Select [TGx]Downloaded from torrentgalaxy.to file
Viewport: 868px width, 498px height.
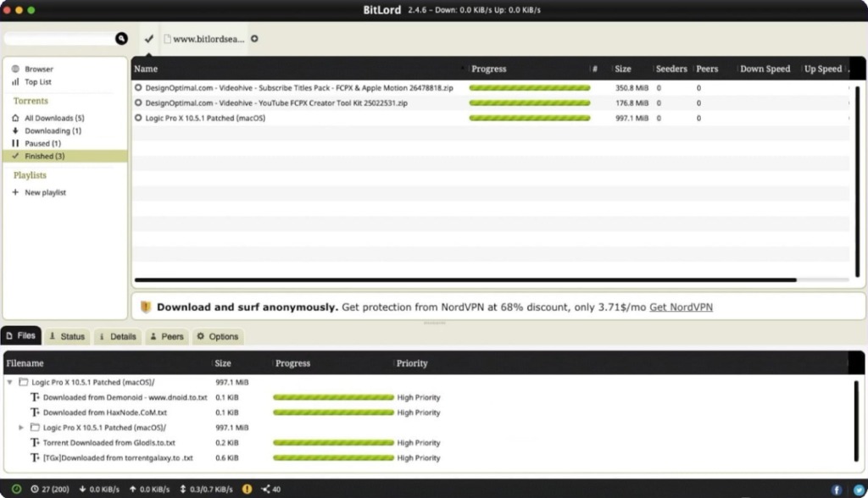pyautogui.click(x=118, y=457)
